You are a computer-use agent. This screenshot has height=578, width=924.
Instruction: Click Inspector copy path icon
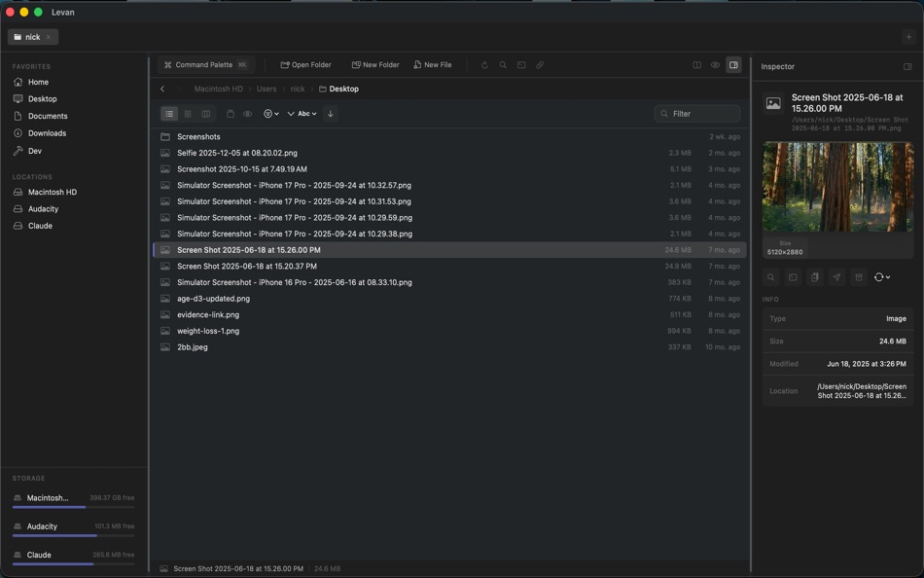tap(814, 277)
